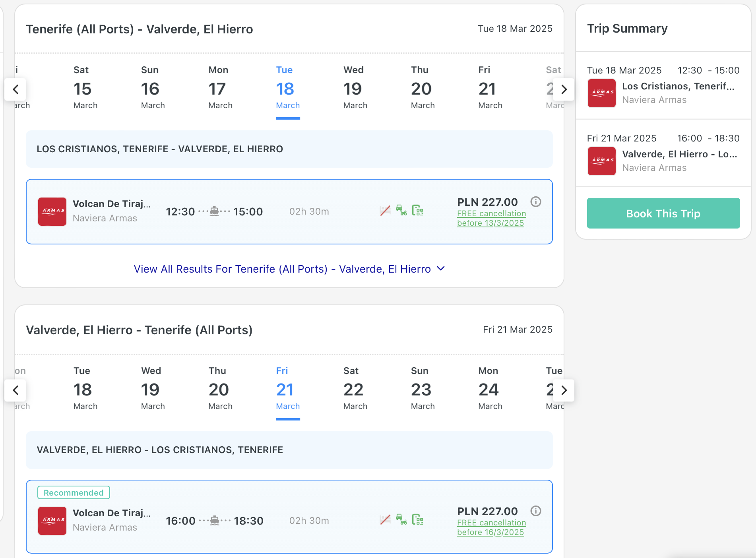Select the 16:00 Volcan De Tirajana return sailing
The height and width of the screenshot is (558, 756).
point(289,517)
